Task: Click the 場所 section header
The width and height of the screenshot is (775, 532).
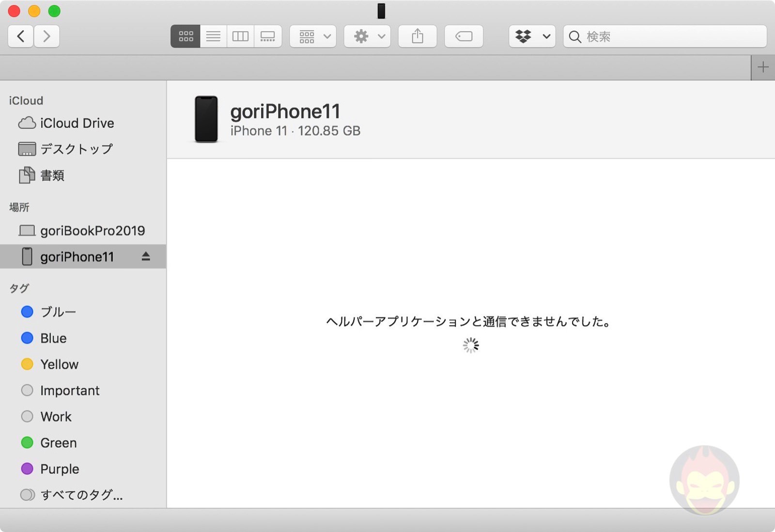Action: pyautogui.click(x=19, y=207)
